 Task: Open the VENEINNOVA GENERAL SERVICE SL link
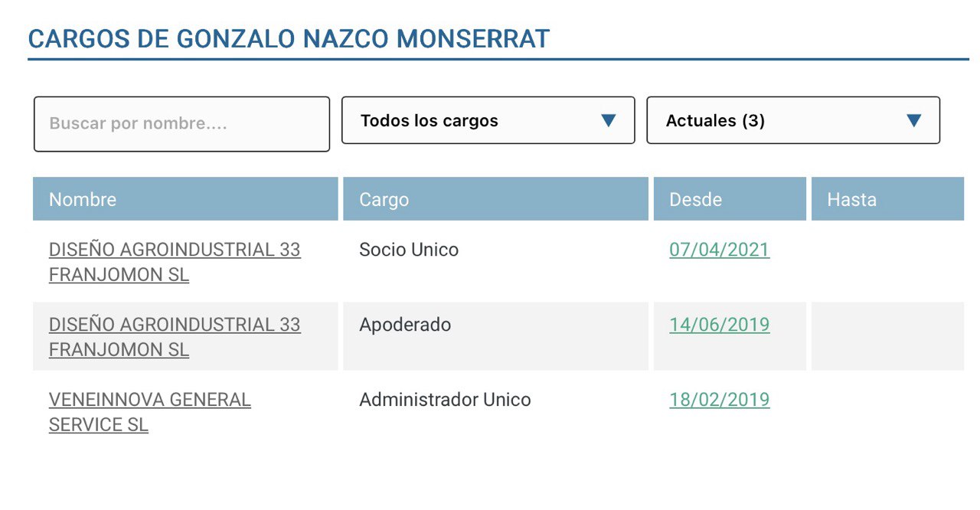pos(149,412)
